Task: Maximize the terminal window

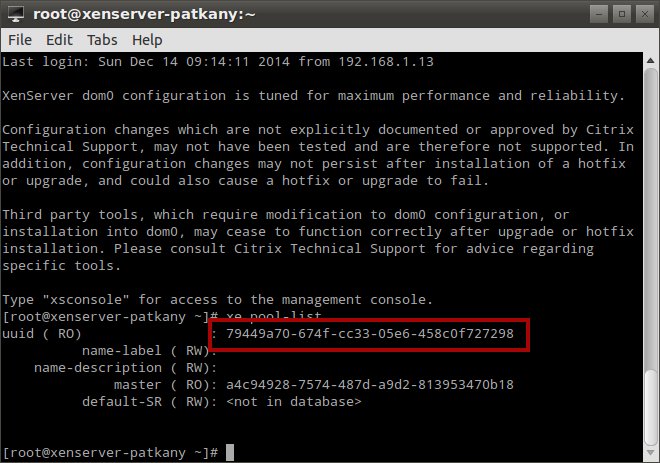Action: coord(622,14)
